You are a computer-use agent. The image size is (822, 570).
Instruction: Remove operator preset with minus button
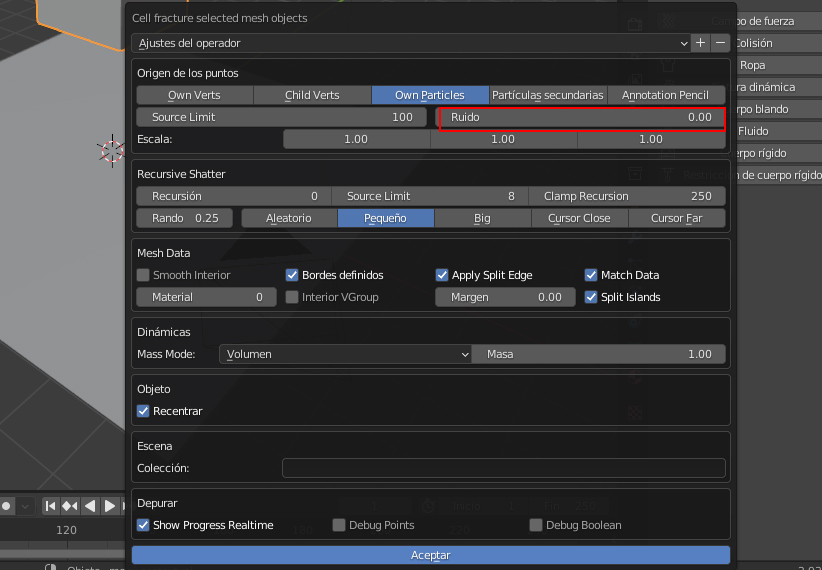click(x=720, y=43)
